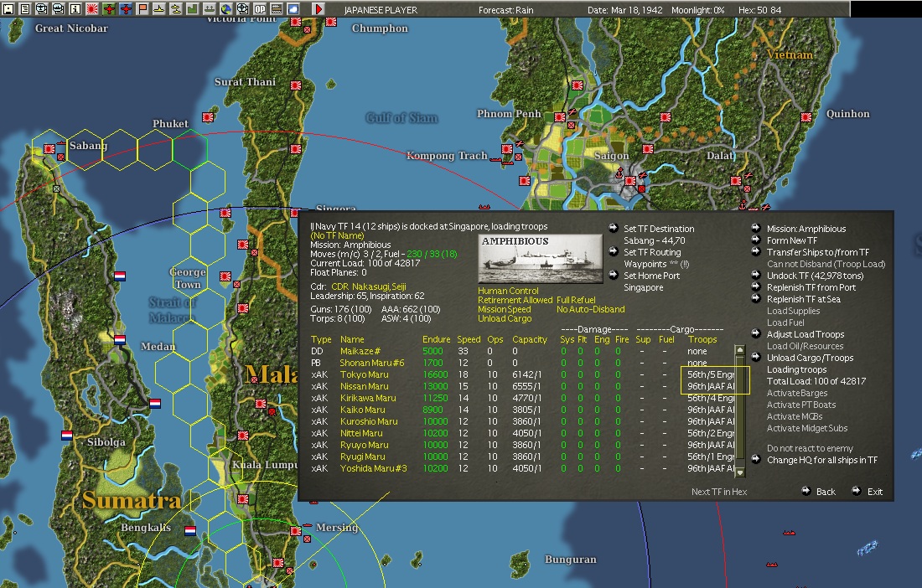Click the orange flag toolbar icon
Viewport: 922px width, 588px height.
[x=142, y=9]
